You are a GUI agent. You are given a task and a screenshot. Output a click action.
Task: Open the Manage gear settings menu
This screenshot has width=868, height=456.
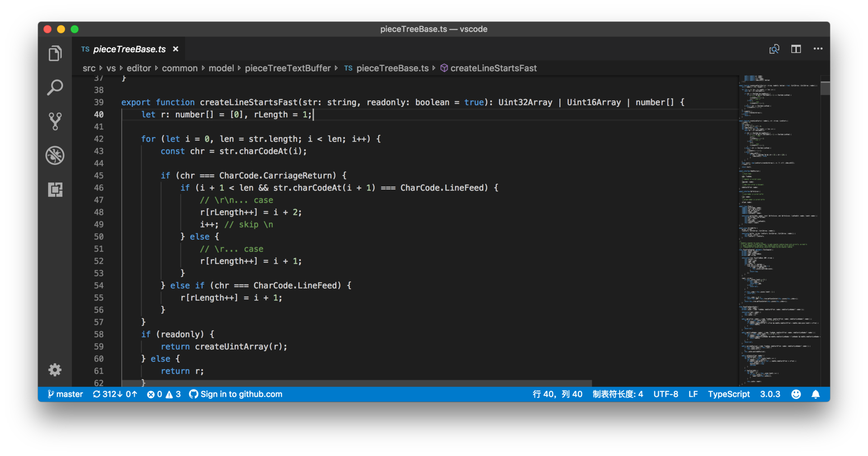coord(55,370)
